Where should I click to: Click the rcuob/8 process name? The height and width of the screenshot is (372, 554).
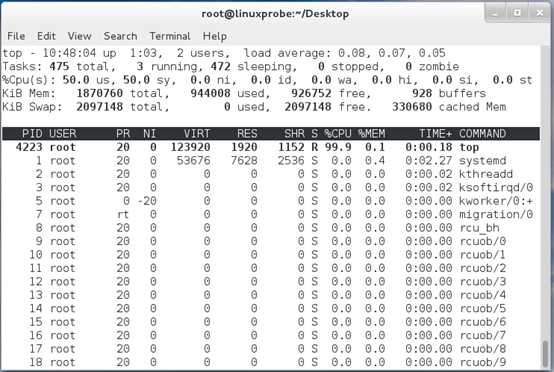[482, 349]
